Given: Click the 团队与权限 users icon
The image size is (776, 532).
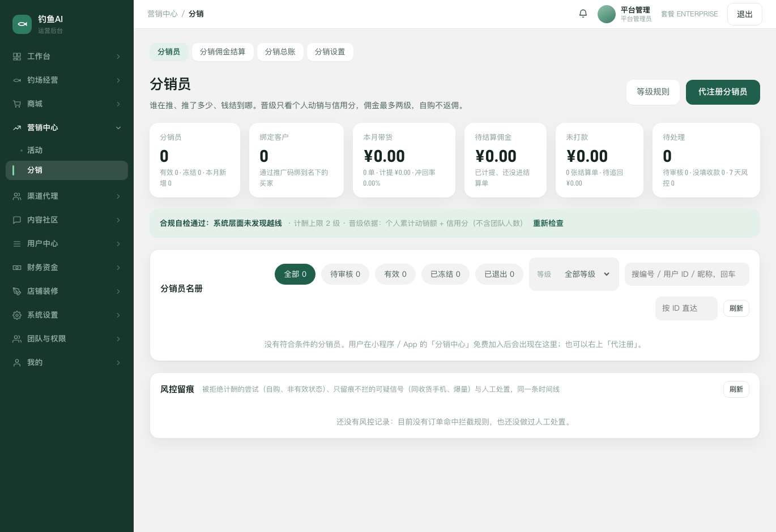Looking at the screenshot, I should point(17,339).
